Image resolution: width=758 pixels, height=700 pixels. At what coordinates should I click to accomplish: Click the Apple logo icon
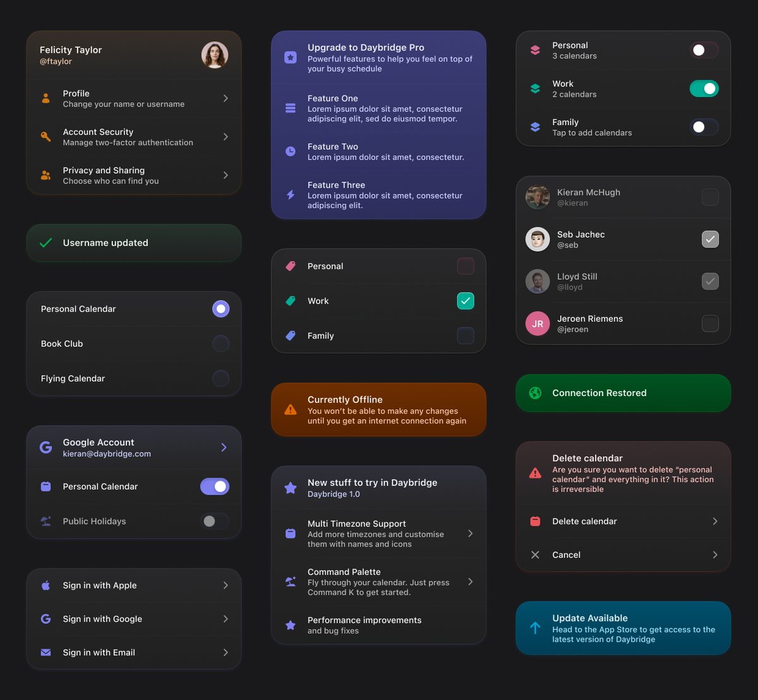click(45, 586)
